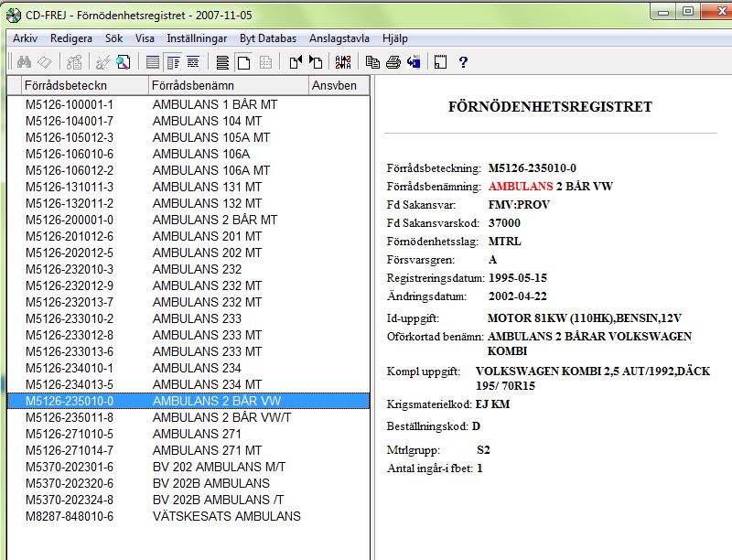732x560 pixels.
Task: Click the binoculars search icon
Action: click(25, 62)
